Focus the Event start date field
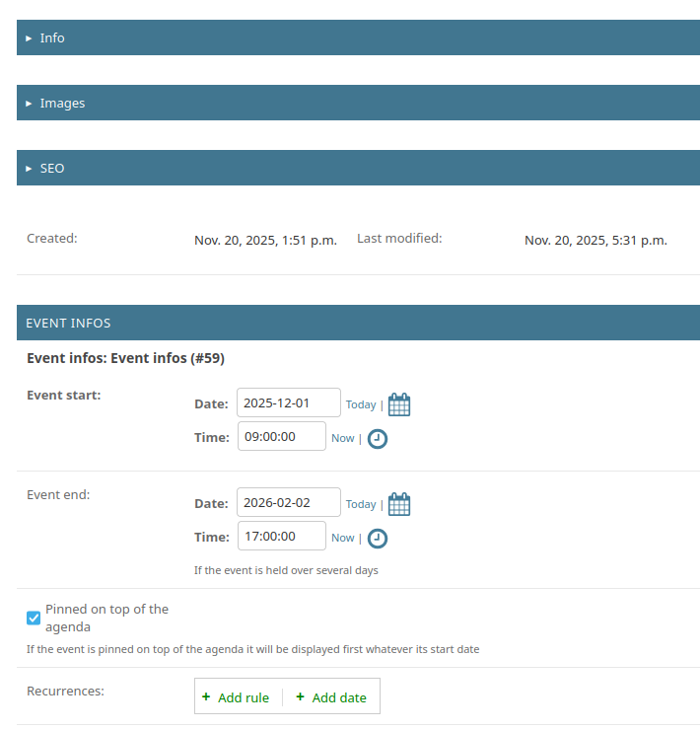The height and width of the screenshot is (730, 700). point(289,402)
